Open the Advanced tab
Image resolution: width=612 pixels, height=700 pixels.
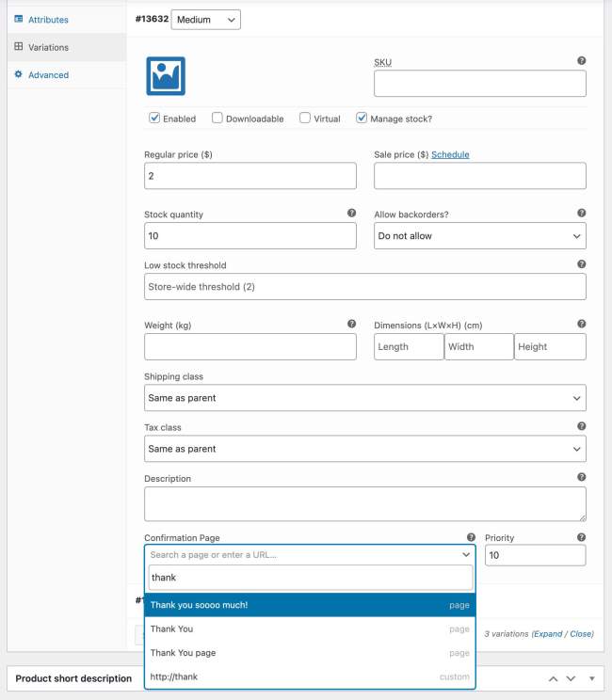(48, 75)
